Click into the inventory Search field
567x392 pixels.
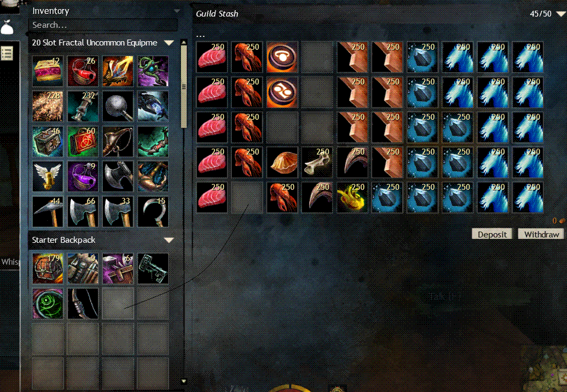point(103,25)
